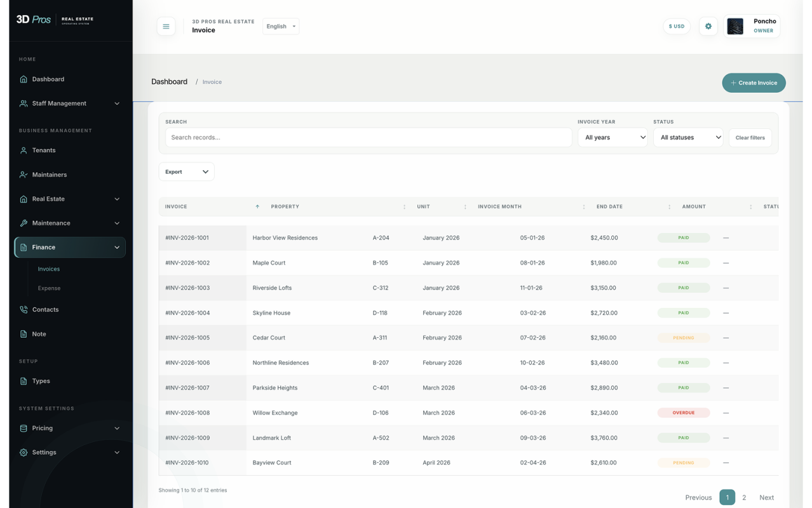Select the Maintainers icon in the sidebar
The image size is (812, 508).
24,175
